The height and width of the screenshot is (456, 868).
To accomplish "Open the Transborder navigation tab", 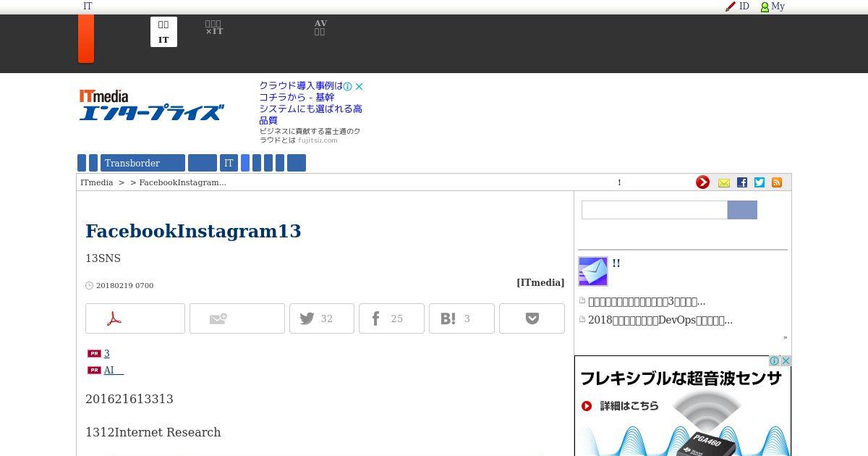I will [x=143, y=163].
